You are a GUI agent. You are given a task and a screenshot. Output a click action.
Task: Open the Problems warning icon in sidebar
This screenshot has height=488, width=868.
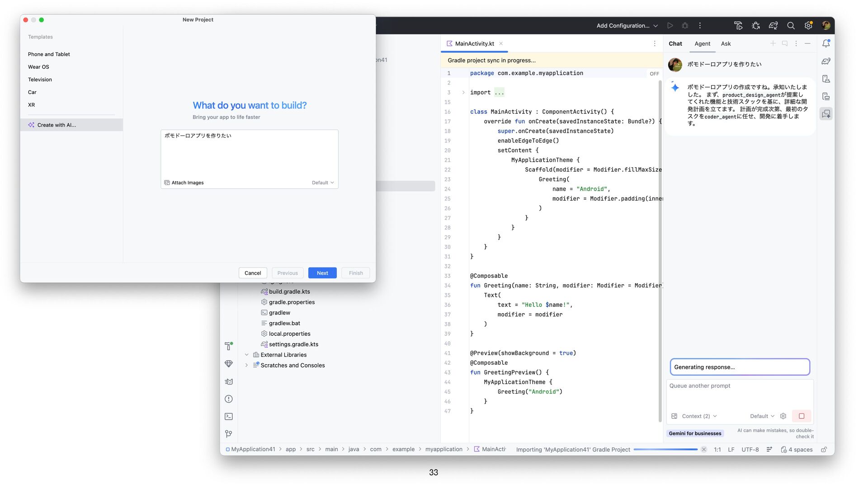click(229, 399)
